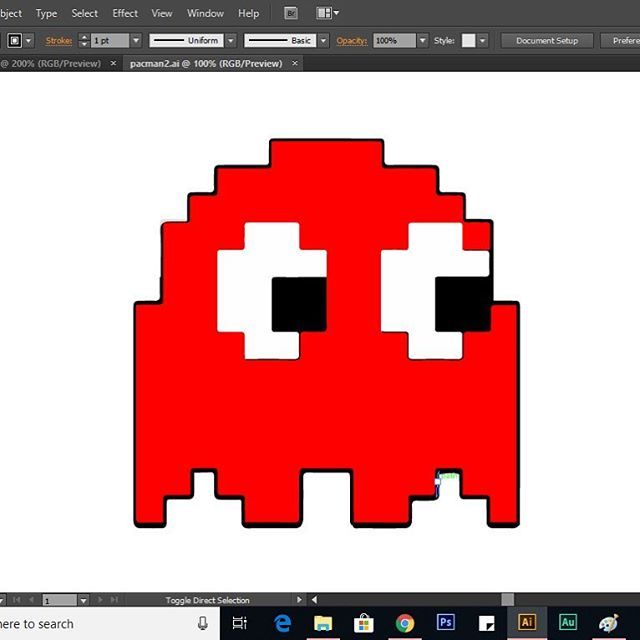Click the Uniform variable width profile box
The height and width of the screenshot is (640, 640).
pos(186,40)
